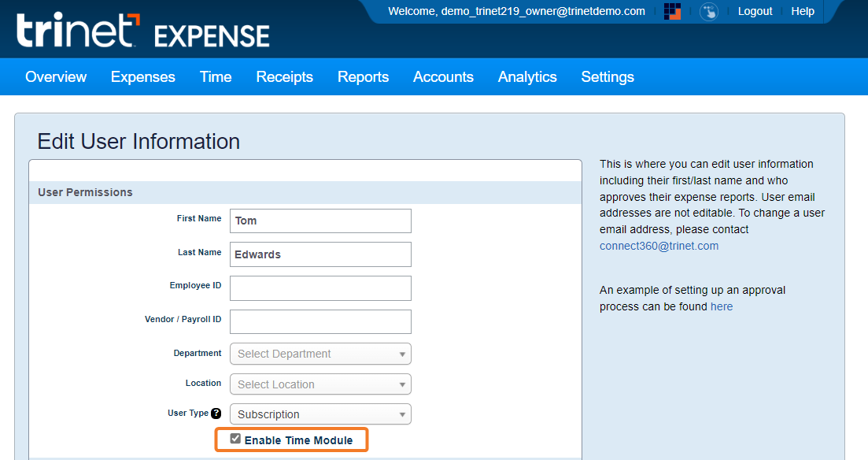Open the Help link

coord(803,11)
